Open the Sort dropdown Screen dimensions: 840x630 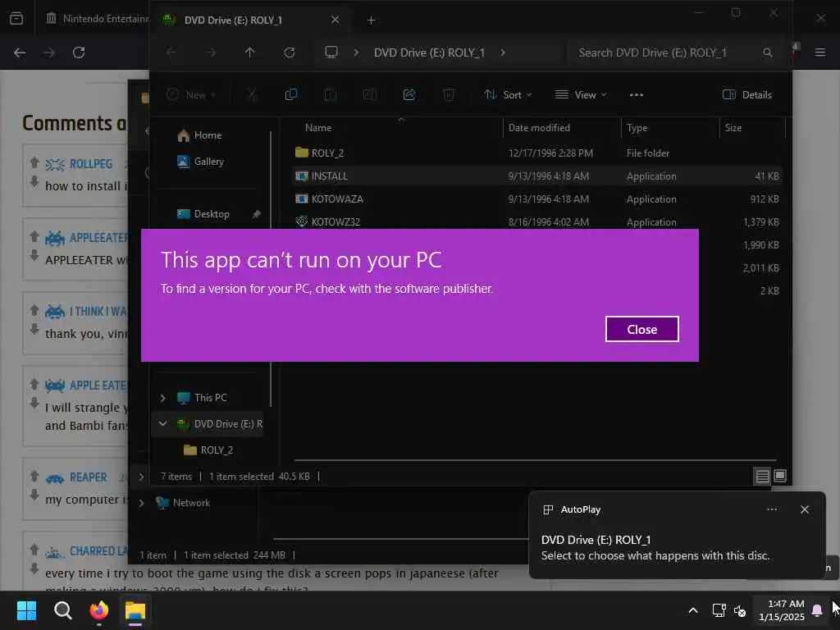(x=508, y=95)
